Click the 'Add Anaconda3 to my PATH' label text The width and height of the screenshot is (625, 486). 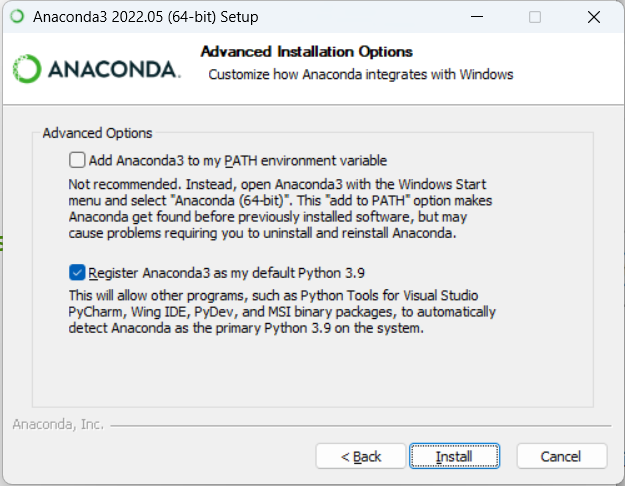coord(237,160)
